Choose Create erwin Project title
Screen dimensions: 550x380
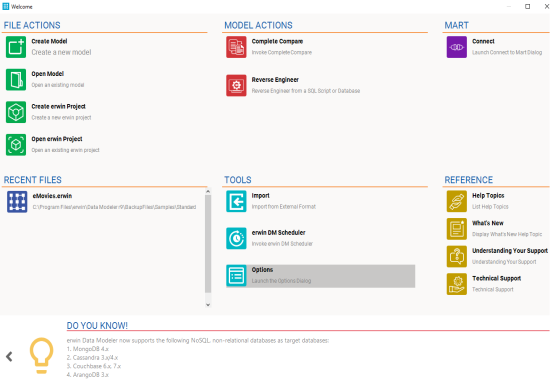[58, 107]
